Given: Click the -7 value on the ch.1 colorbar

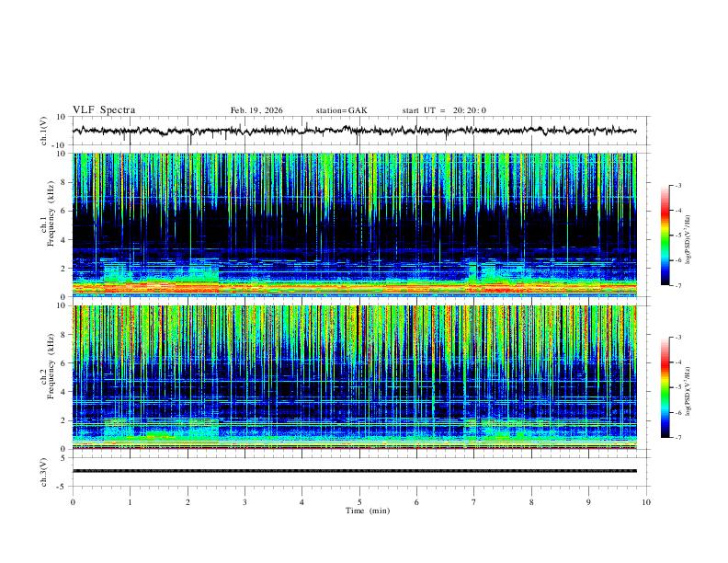Looking at the screenshot, I should point(677,285).
